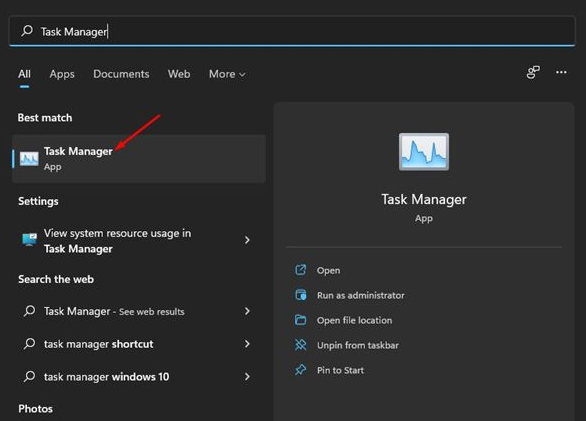Click the App label under preview title
The height and width of the screenshot is (421, 586).
pos(424,218)
